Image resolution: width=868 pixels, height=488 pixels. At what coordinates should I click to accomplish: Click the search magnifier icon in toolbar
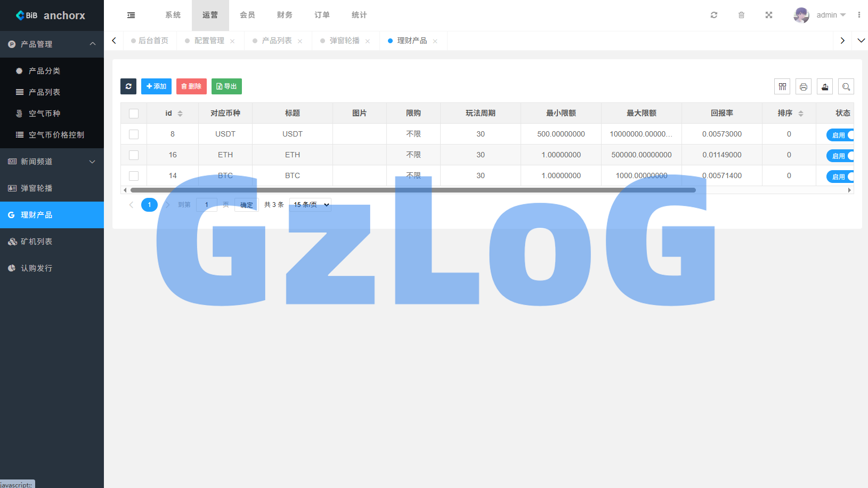point(846,86)
